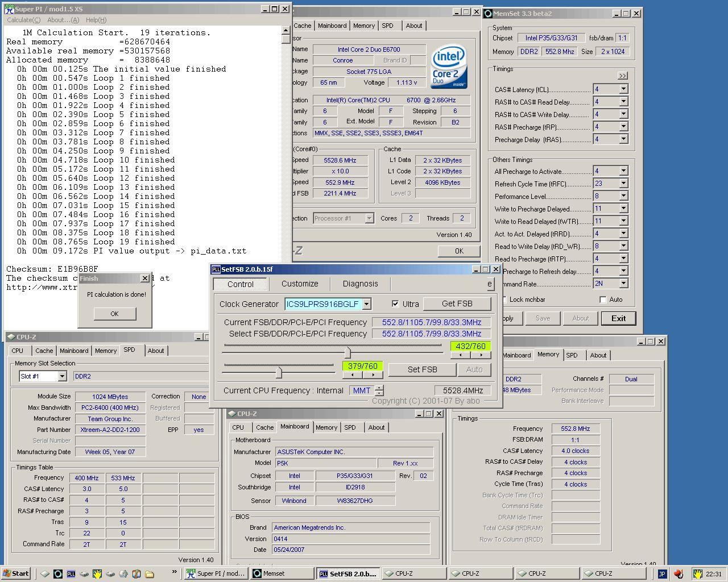Click the taskbar clock showing 22:31
This screenshot has height=582, width=728.
click(x=713, y=574)
